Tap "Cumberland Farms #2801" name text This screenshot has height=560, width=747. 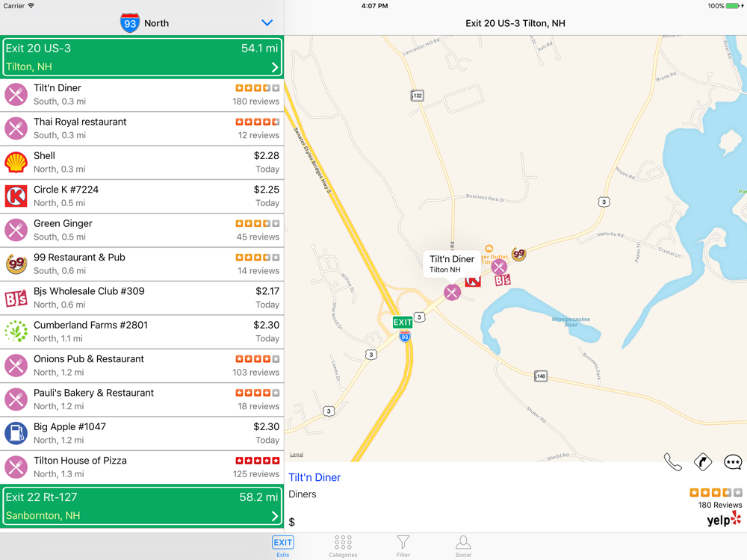[x=90, y=326]
